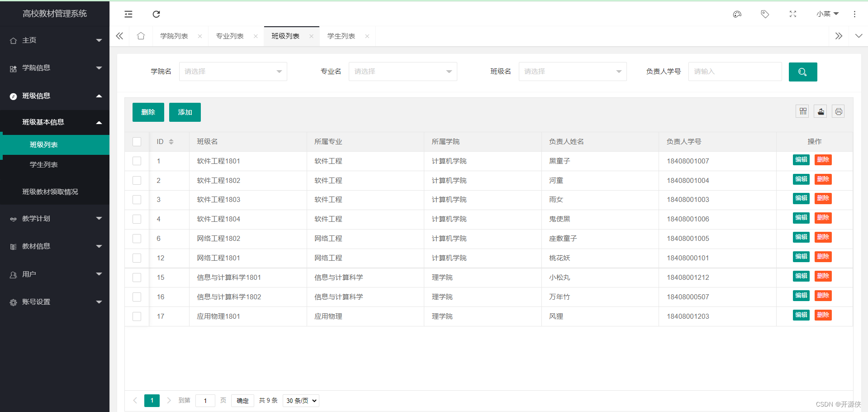This screenshot has width=868, height=412.
Task: Close the 专业列表 tab
Action: 256,36
